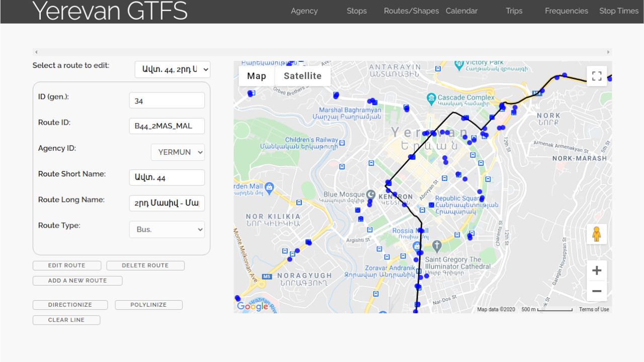Click the Victory Park marker icon
Screen dimensions: 644x362
(x=459, y=65)
